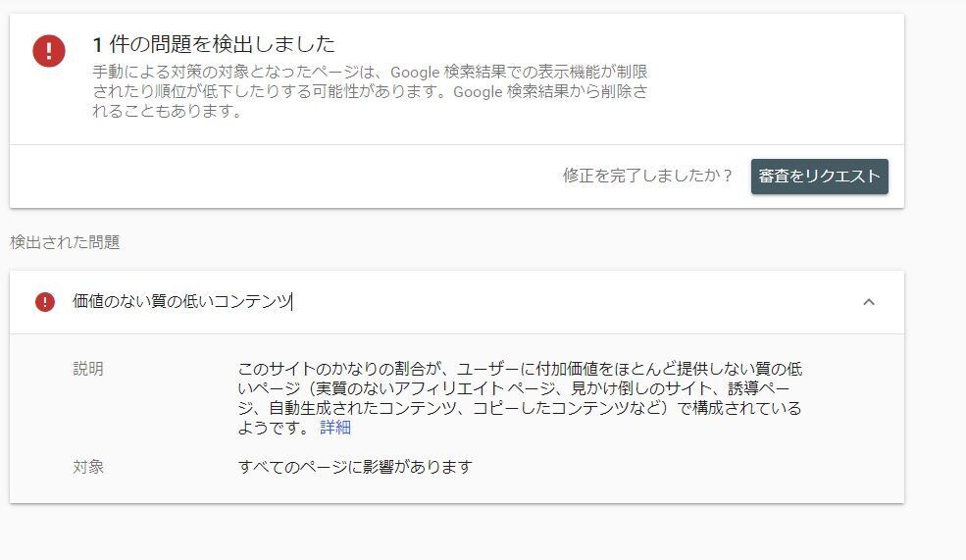Click the 検出された問題 section label
Screen dimensions: 966x560
(x=65, y=242)
